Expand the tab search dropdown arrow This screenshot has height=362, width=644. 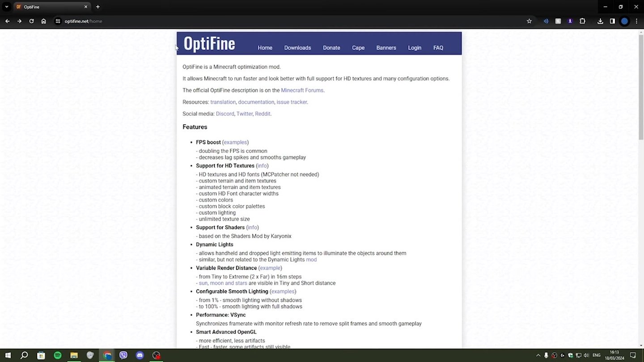[x=6, y=7]
